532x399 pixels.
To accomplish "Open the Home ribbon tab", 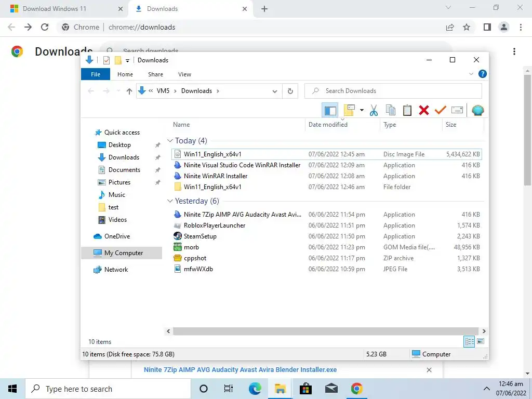I will 125,74.
